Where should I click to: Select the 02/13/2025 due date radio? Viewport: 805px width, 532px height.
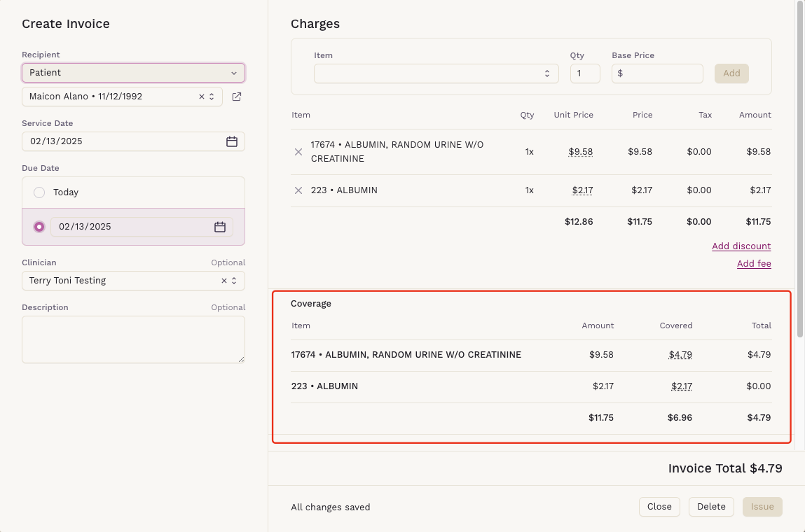(39, 227)
